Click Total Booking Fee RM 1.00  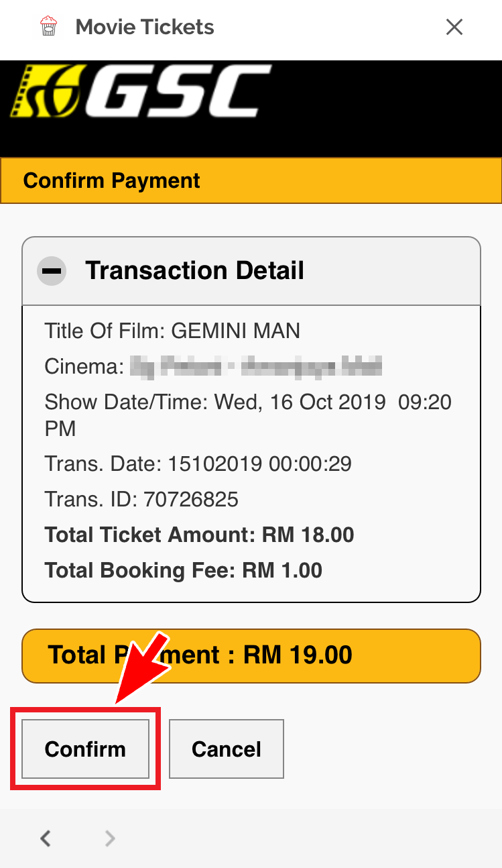click(183, 570)
